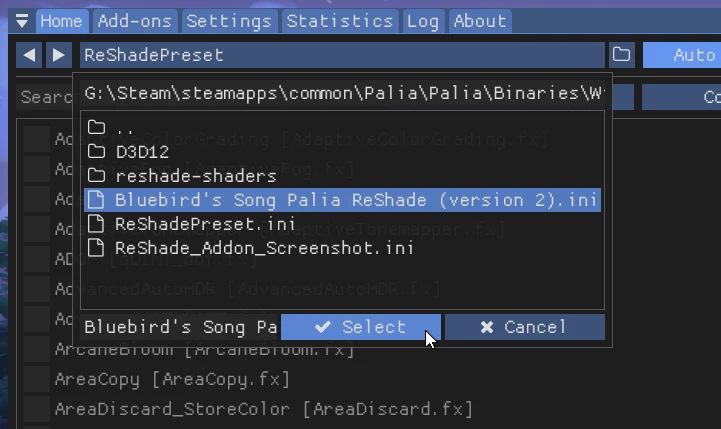
Task: Switch to the Add-ons tab
Action: tap(135, 21)
